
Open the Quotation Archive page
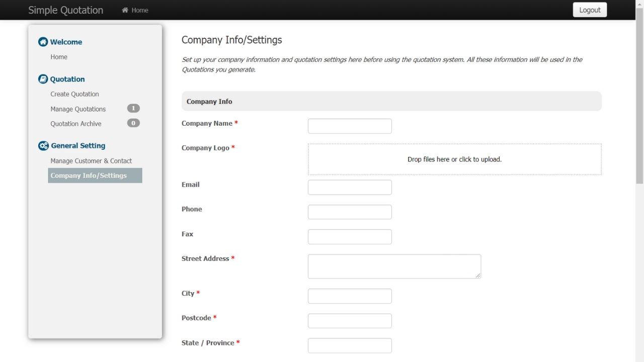click(76, 124)
